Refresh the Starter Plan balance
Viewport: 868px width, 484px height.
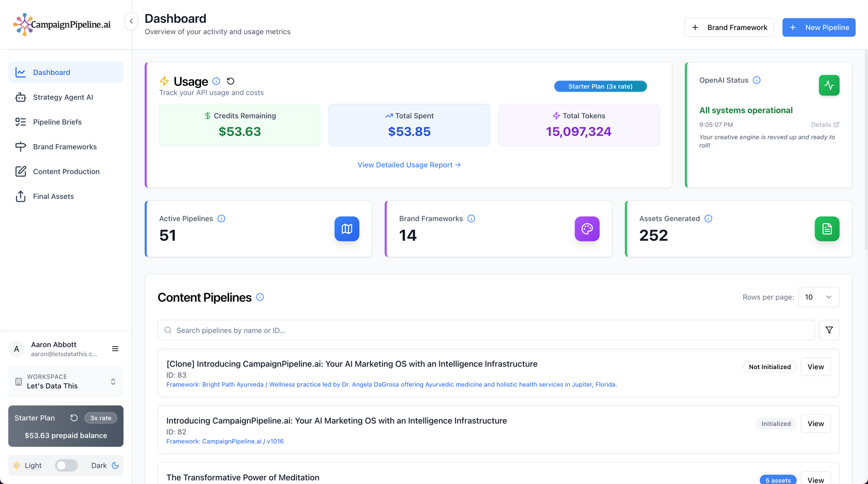coord(74,418)
